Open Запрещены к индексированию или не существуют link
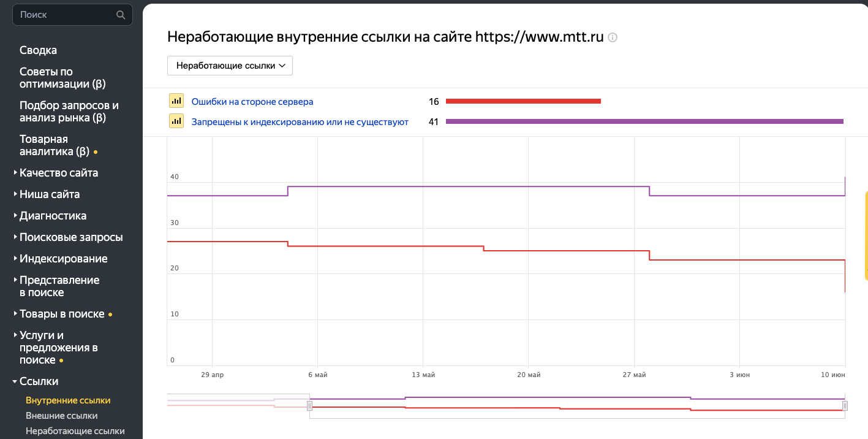 [x=300, y=122]
